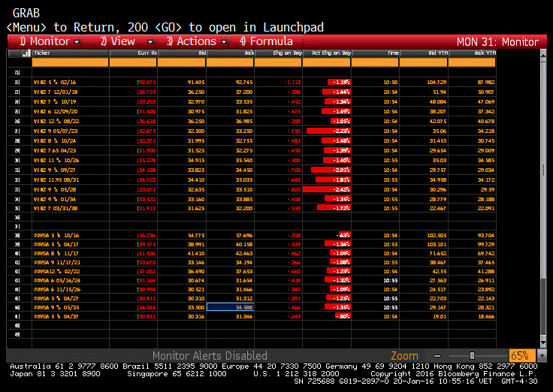This screenshot has width=553, height=392.
Task: Click the orange filter field under Bid
Action: point(182,63)
